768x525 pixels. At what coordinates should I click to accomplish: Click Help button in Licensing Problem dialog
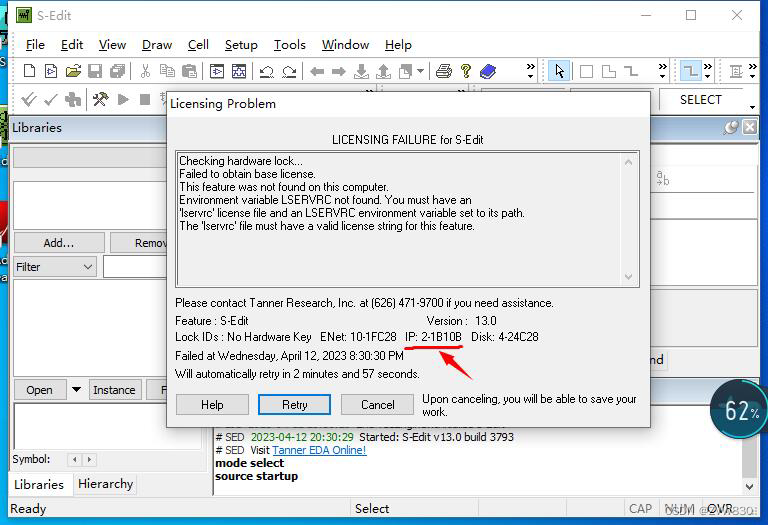point(212,405)
